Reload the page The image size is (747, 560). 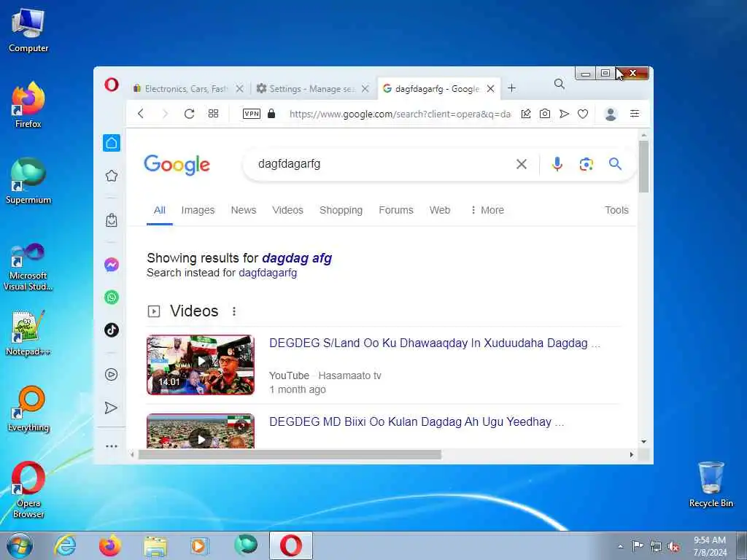tap(189, 113)
